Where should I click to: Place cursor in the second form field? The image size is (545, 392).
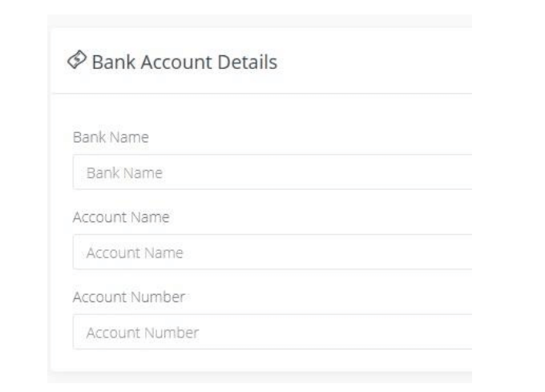tap(272, 253)
